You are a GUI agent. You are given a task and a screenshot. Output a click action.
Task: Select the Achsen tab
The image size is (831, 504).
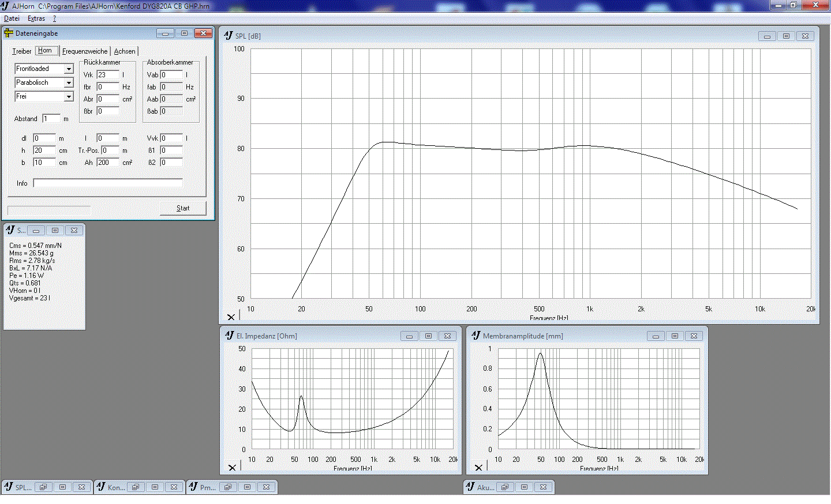[125, 51]
